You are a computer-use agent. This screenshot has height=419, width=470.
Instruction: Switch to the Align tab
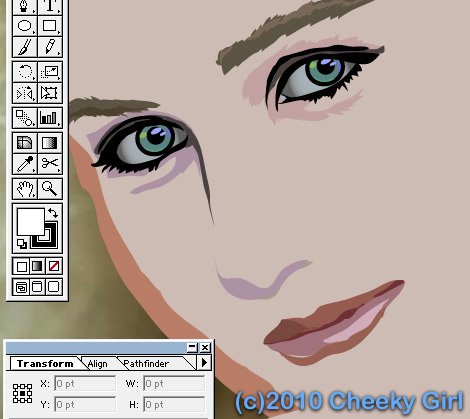pos(97,364)
